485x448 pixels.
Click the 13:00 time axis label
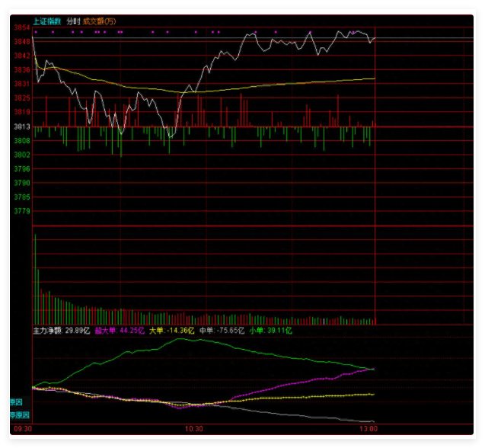tap(369, 429)
